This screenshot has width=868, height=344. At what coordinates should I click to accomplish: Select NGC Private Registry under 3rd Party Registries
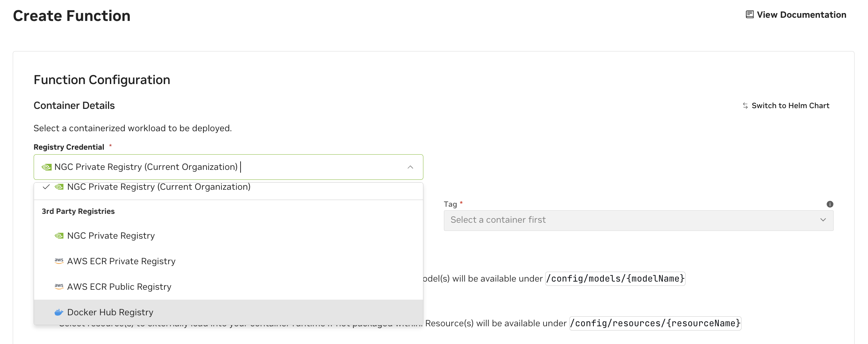pyautogui.click(x=111, y=235)
